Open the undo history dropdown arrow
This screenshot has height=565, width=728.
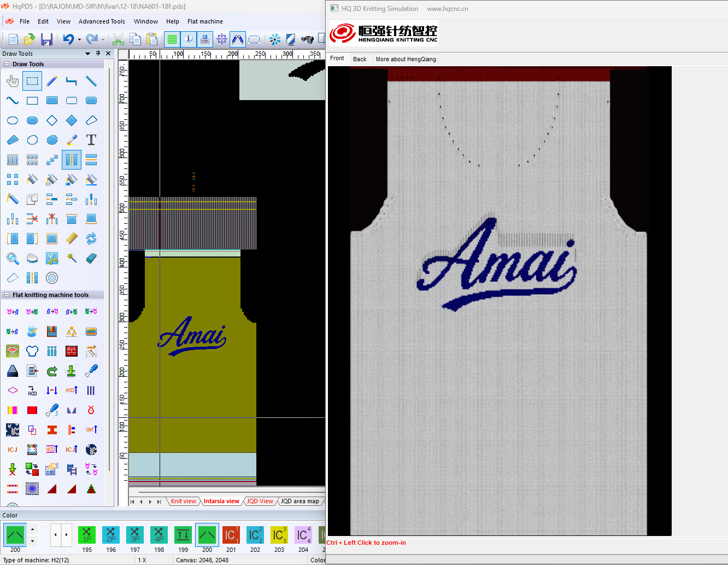click(x=79, y=39)
